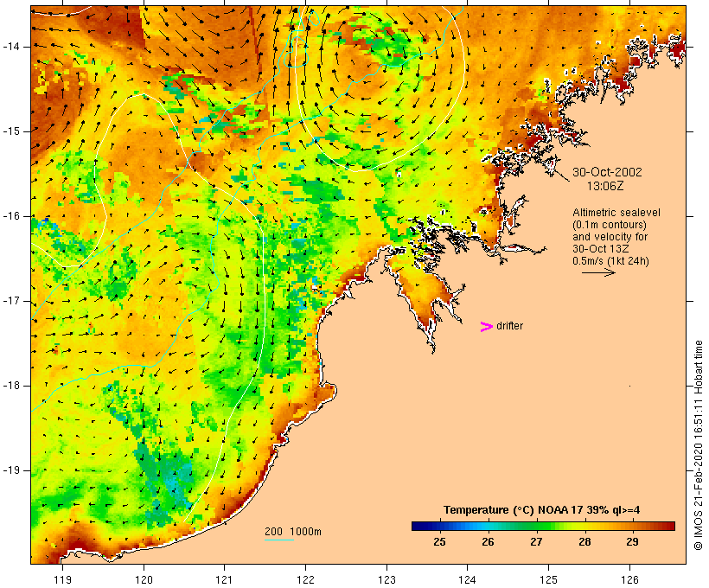The height and width of the screenshot is (588, 709).
Task: Click the 126 longitude axis label
Action: tap(629, 579)
